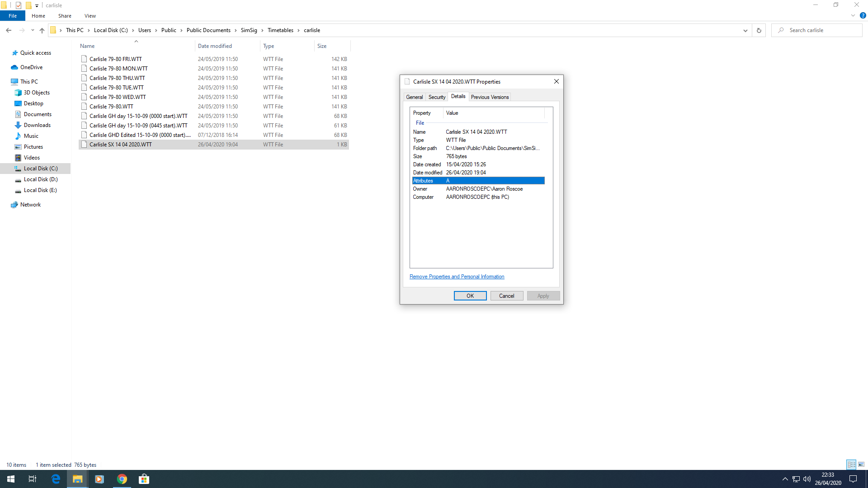Image resolution: width=868 pixels, height=488 pixels.
Task: Switch to General tab in Properties
Action: [414, 97]
